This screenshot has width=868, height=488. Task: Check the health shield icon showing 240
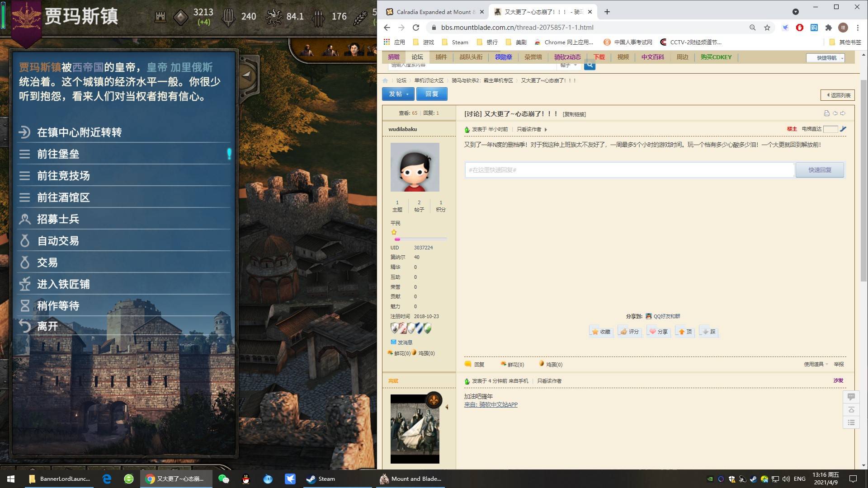229,17
